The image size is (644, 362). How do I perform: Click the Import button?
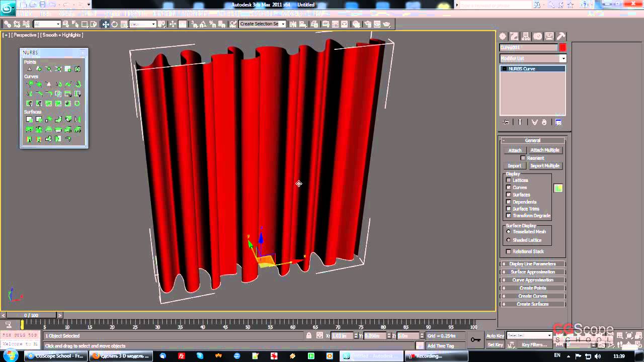tap(514, 166)
